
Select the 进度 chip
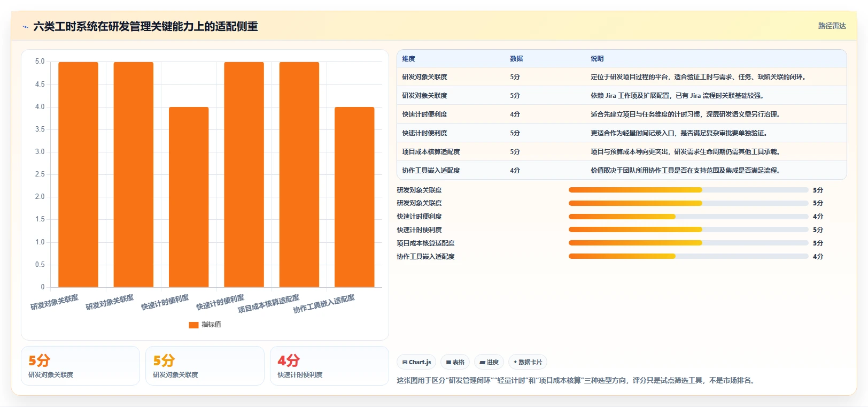point(489,362)
